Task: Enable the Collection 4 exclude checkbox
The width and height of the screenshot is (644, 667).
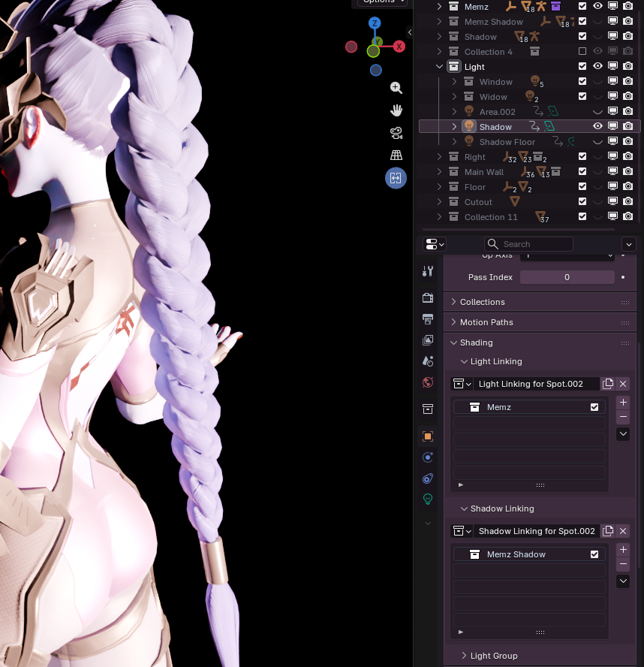Action: (582, 52)
